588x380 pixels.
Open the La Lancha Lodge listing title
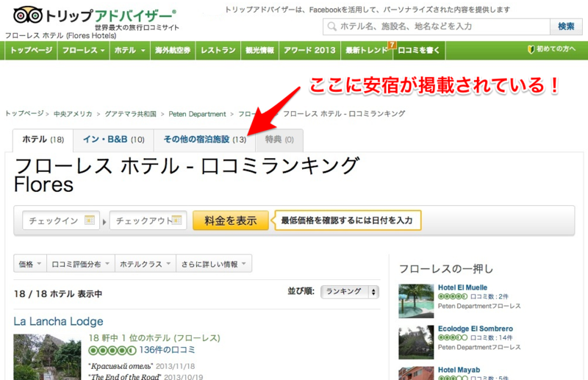pos(59,321)
